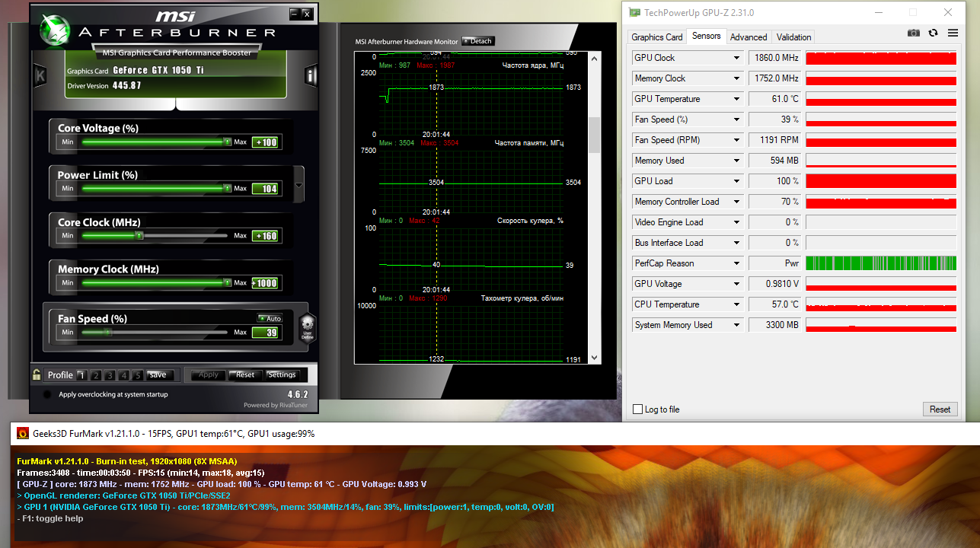The width and height of the screenshot is (980, 548).
Task: Select Afterburner profile slot 5
Action: coord(137,375)
